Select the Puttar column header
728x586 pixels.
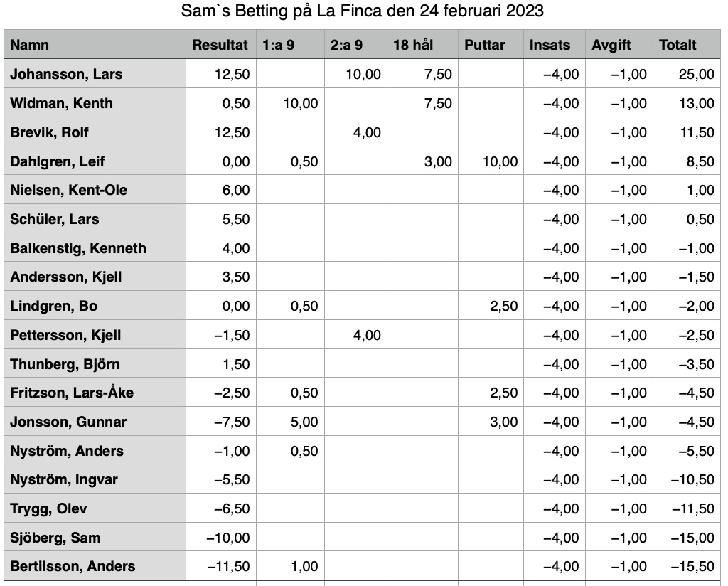tap(491, 45)
